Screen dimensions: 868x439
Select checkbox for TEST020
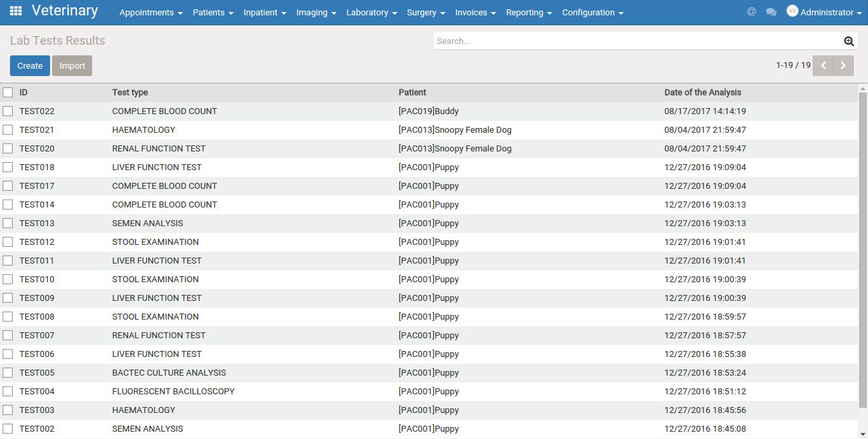coord(8,149)
